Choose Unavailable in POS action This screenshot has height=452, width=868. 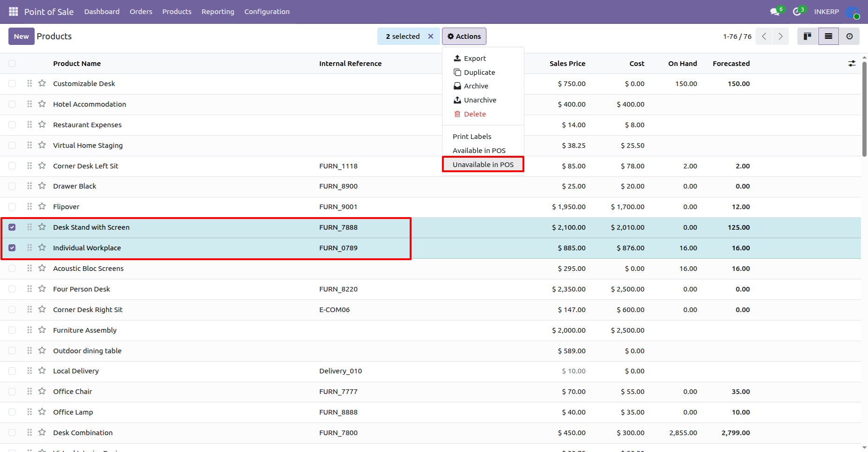(483, 164)
